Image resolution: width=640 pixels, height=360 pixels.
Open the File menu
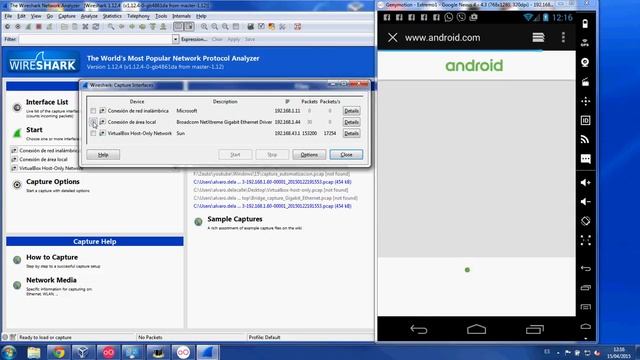click(x=8, y=16)
